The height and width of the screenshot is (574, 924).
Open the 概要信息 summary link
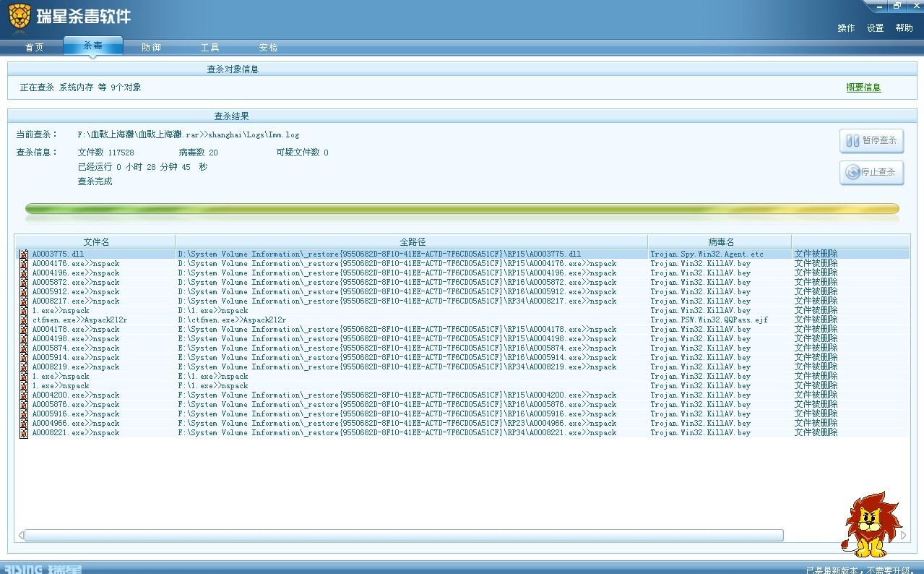point(863,87)
